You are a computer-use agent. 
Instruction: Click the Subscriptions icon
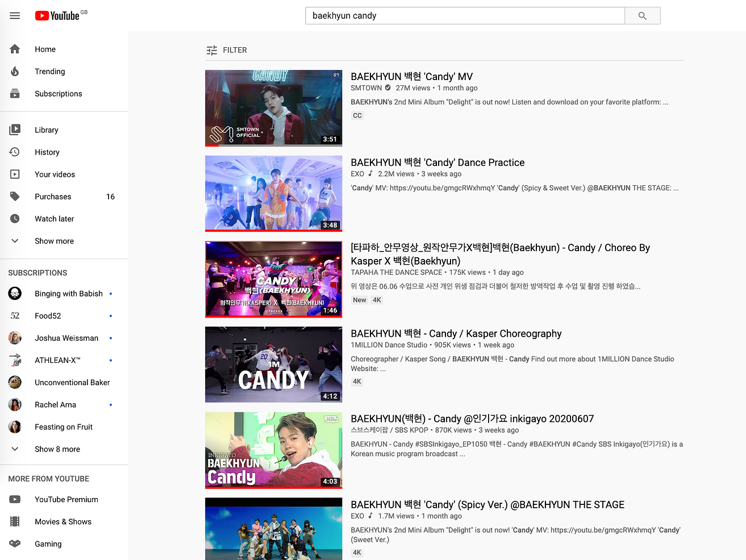(15, 94)
